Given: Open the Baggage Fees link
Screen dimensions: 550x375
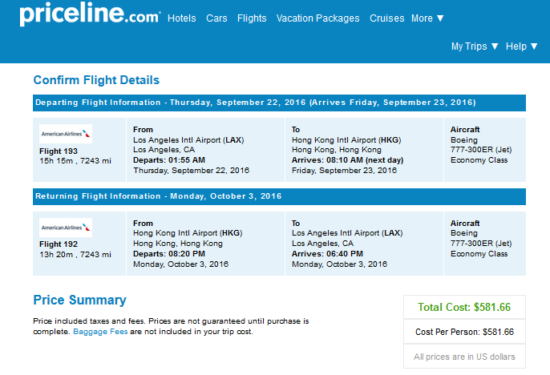Looking at the screenshot, I should point(100,332).
